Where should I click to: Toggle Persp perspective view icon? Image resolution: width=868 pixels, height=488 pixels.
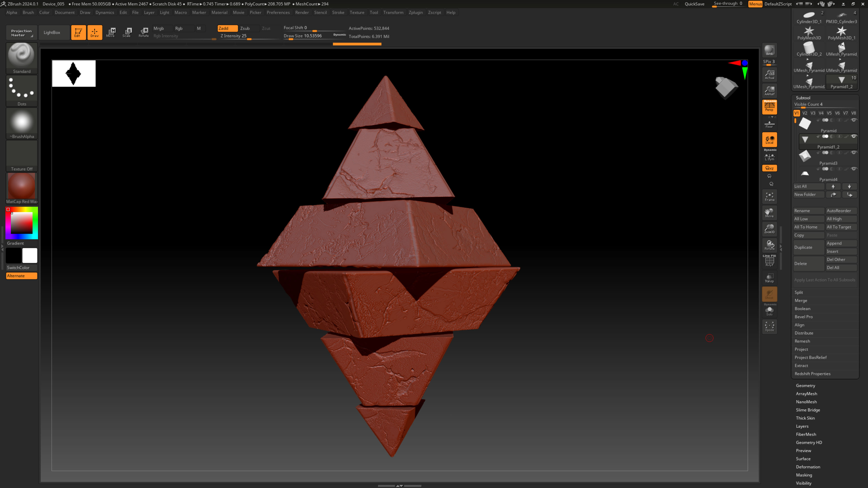pyautogui.click(x=769, y=107)
